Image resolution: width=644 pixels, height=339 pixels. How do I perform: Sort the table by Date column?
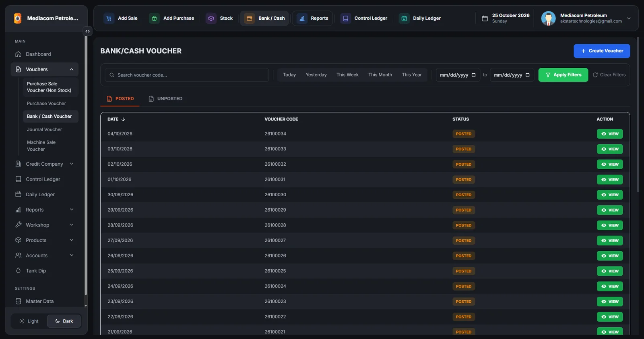point(116,119)
